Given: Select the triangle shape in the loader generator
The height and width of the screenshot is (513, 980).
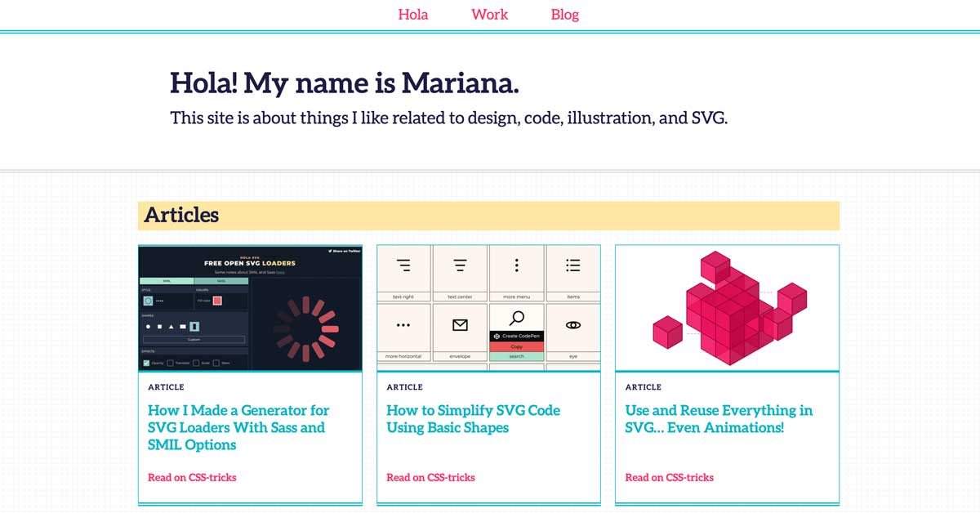Looking at the screenshot, I should point(171,326).
